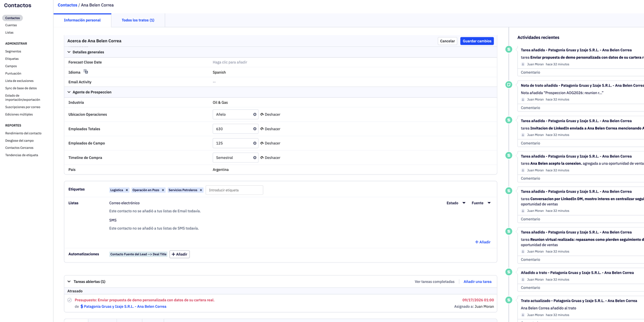Image resolution: width=644 pixels, height=322 pixels.
Task: Add an automation with the Añadir button
Action: point(179,254)
